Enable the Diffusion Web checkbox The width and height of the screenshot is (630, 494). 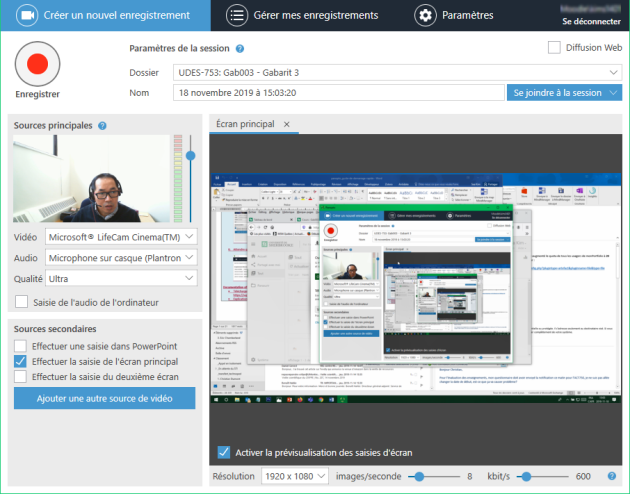pyautogui.click(x=555, y=47)
